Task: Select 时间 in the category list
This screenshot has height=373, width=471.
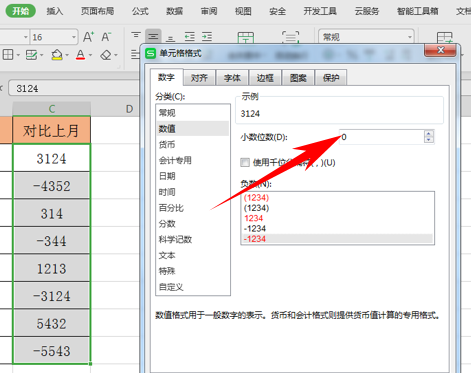Action: tap(193, 192)
